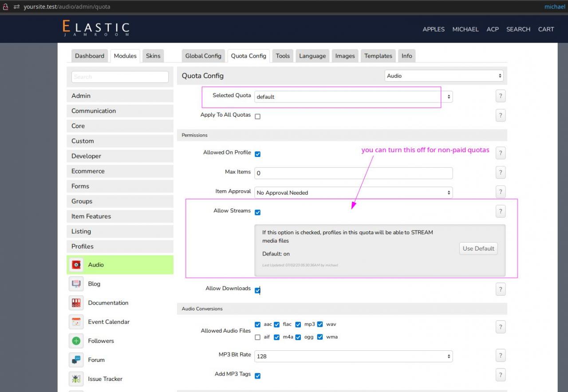Open the Selected Quota dropdown

[x=353, y=97]
